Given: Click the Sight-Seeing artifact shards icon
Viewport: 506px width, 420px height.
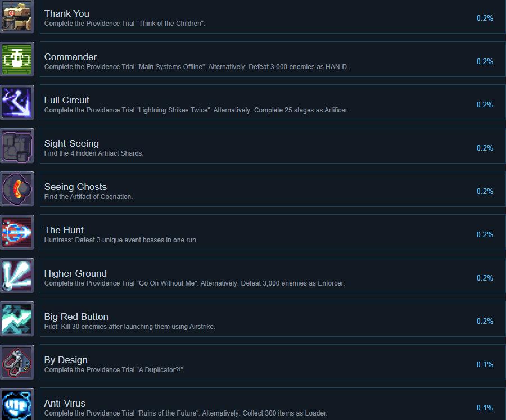Looking at the screenshot, I should [x=17, y=146].
